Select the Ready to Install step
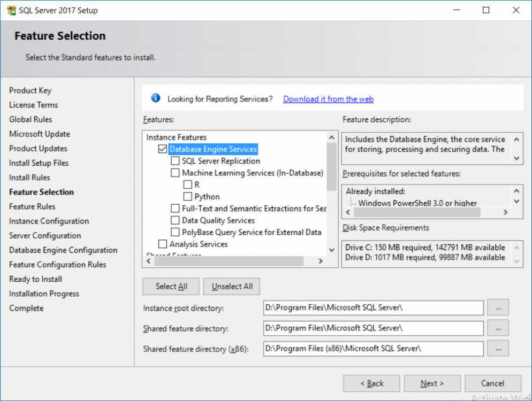Image resolution: width=532 pixels, height=401 pixels. click(x=36, y=279)
